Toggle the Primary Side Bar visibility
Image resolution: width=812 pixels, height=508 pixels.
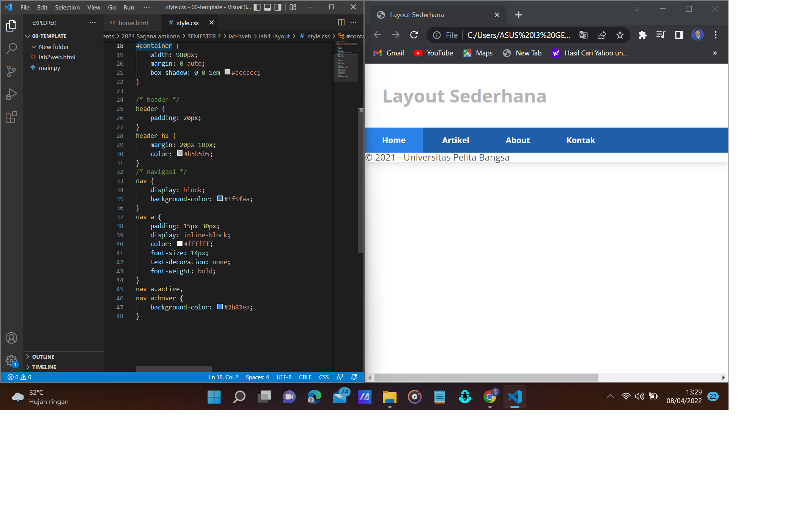[x=257, y=7]
